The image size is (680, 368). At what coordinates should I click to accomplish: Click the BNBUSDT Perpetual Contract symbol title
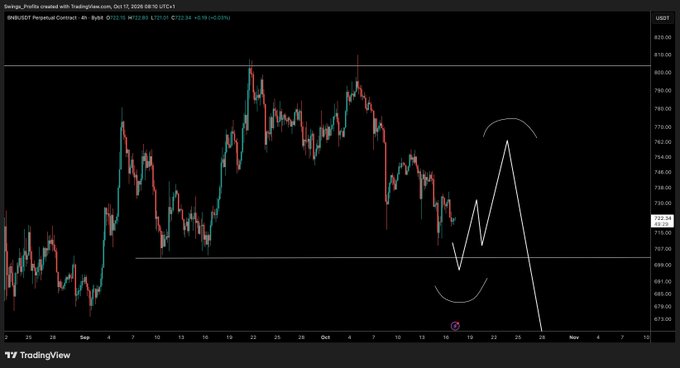click(x=41, y=18)
